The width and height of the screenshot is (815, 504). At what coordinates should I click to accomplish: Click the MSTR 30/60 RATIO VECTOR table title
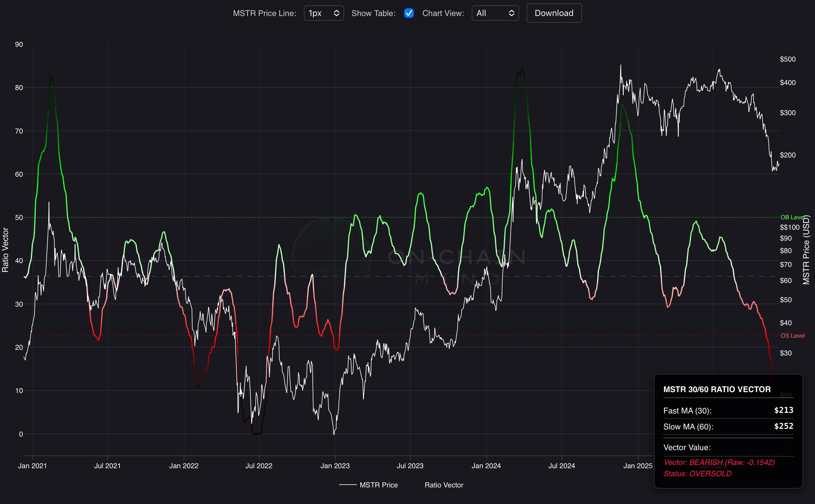pos(717,389)
